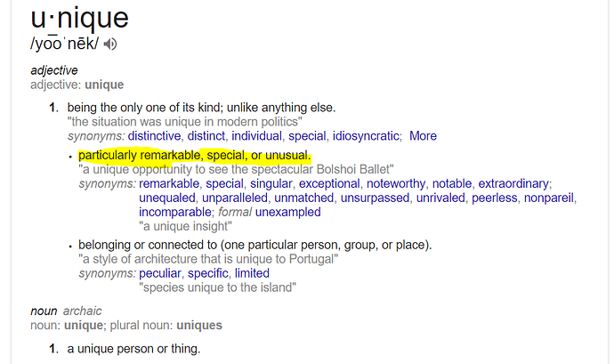Click the highlighted definition text
This screenshot has width=614, height=364.
(193, 156)
